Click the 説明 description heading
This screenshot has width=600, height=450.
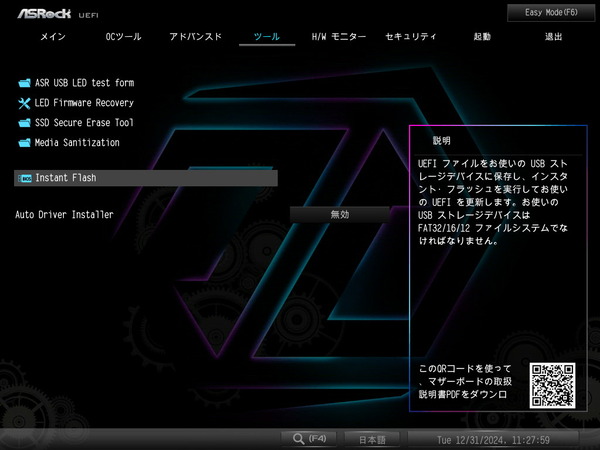pyautogui.click(x=441, y=141)
